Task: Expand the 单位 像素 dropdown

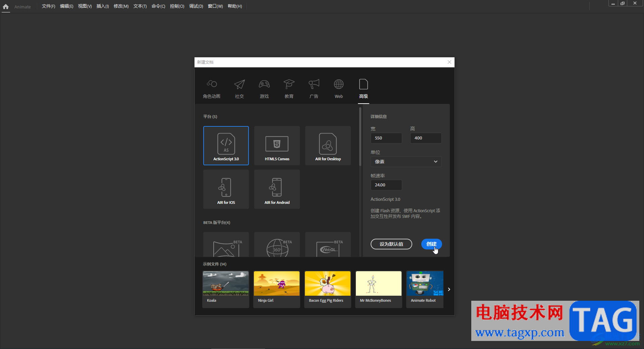Action: (x=406, y=162)
